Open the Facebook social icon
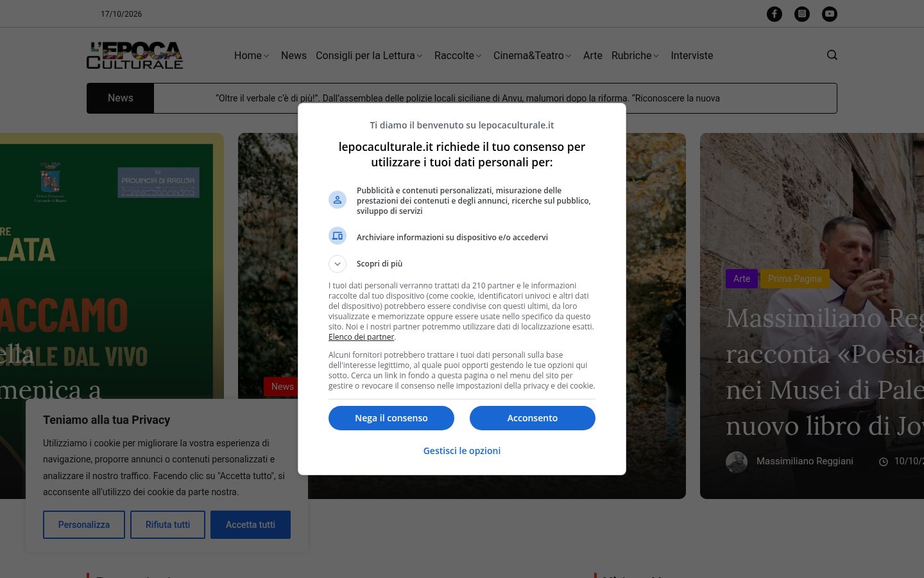 coord(774,14)
